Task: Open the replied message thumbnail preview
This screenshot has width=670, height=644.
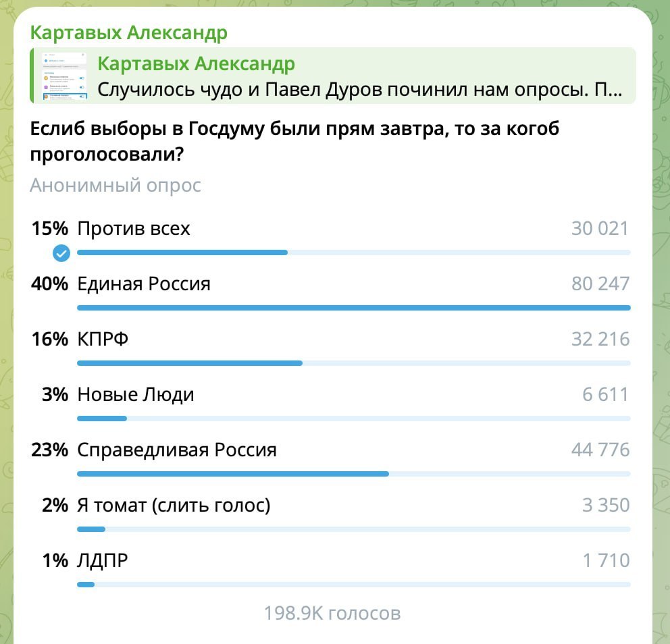Action: click(65, 76)
